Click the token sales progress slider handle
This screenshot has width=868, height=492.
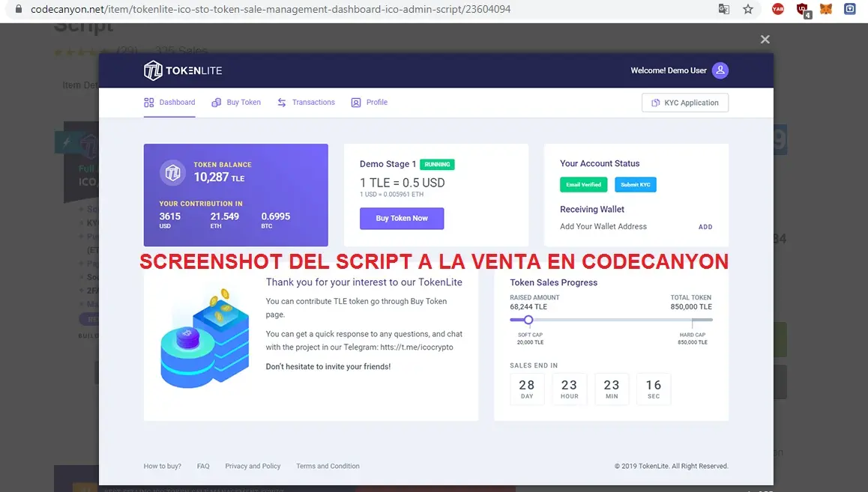click(x=528, y=320)
